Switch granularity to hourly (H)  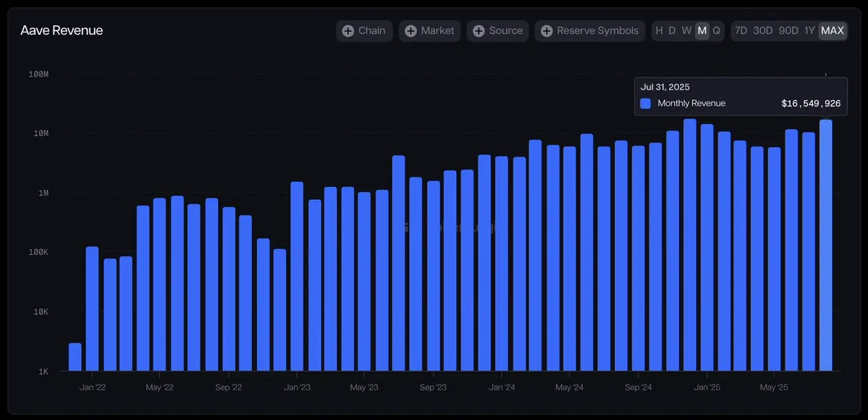659,30
